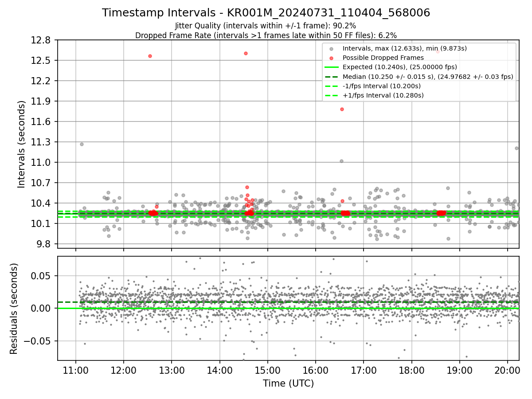532x399 pixels.
Task: Click the gray dot marker in the legend
Action: coord(332,48)
